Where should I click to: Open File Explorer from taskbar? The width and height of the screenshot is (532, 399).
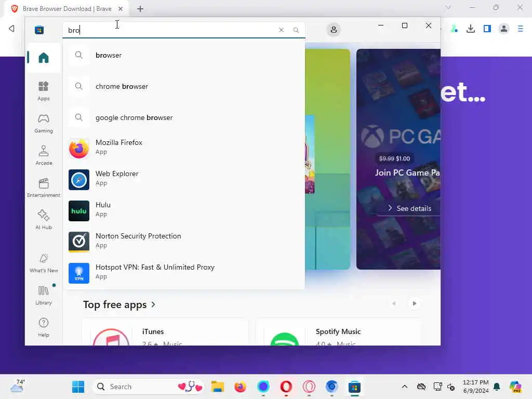[x=218, y=387]
